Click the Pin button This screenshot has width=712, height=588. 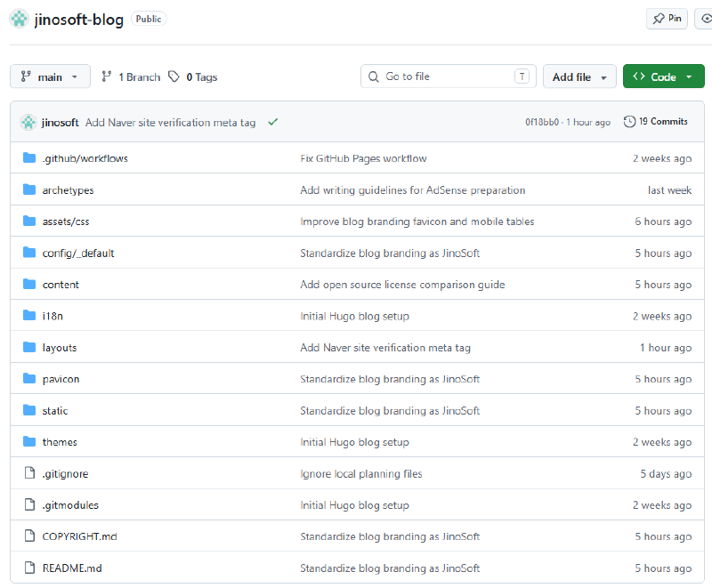(x=667, y=19)
